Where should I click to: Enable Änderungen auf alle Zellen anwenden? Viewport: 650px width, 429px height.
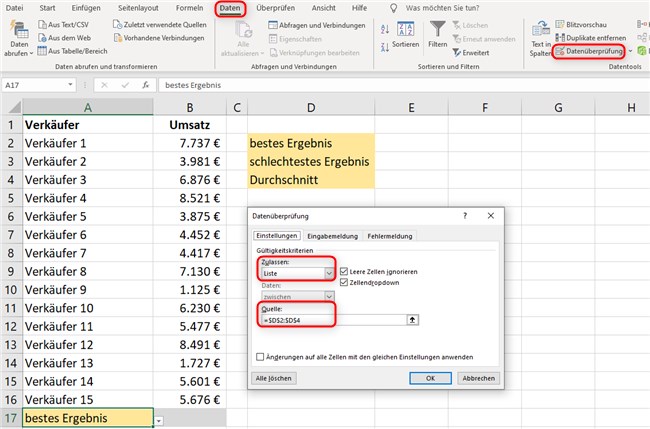(x=260, y=357)
